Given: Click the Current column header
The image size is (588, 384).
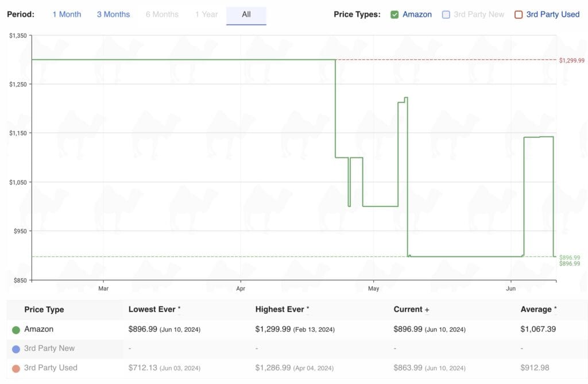Looking at the screenshot, I should tap(408, 309).
